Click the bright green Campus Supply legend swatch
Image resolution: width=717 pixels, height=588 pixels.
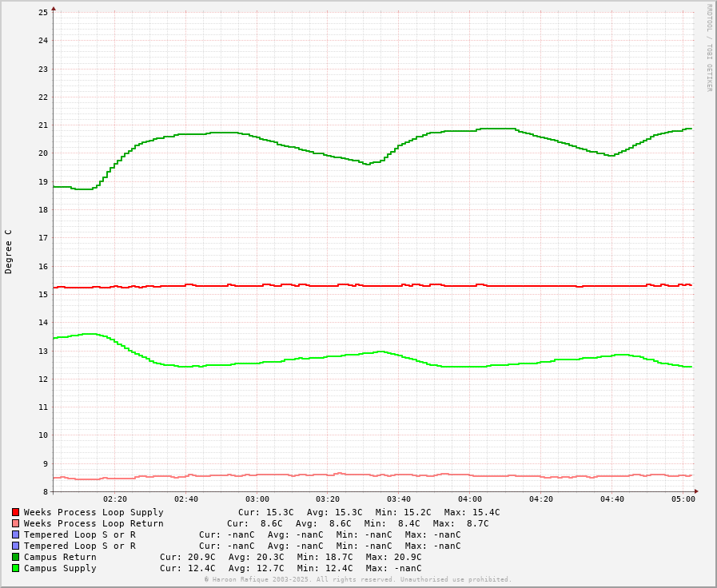click(x=15, y=568)
